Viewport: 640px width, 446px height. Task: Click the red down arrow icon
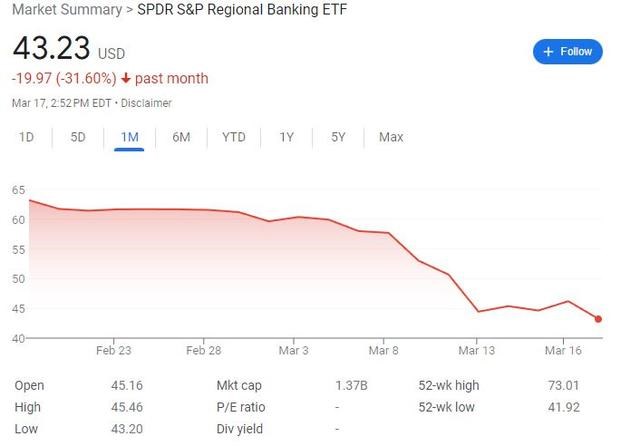pos(126,79)
